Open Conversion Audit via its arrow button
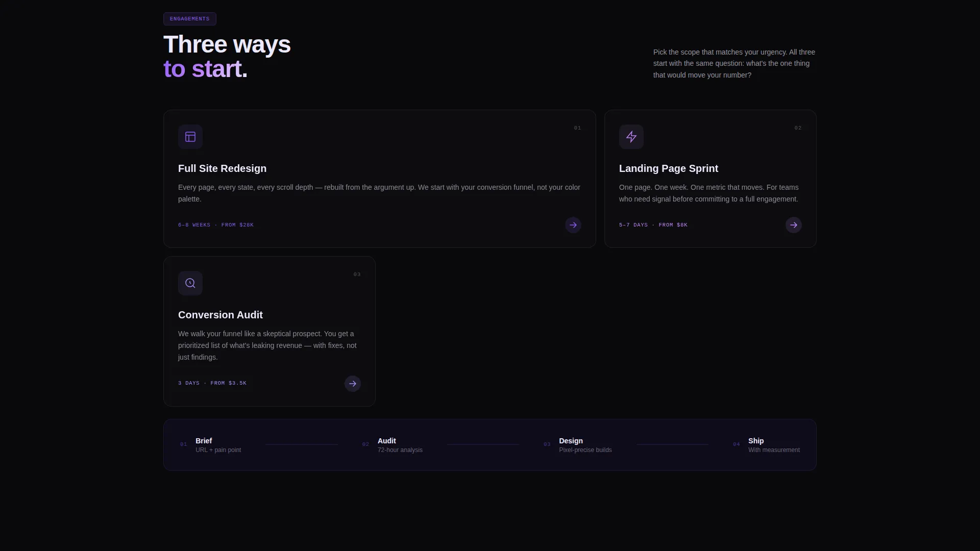Screen dimensions: 980x551 (x=353, y=384)
